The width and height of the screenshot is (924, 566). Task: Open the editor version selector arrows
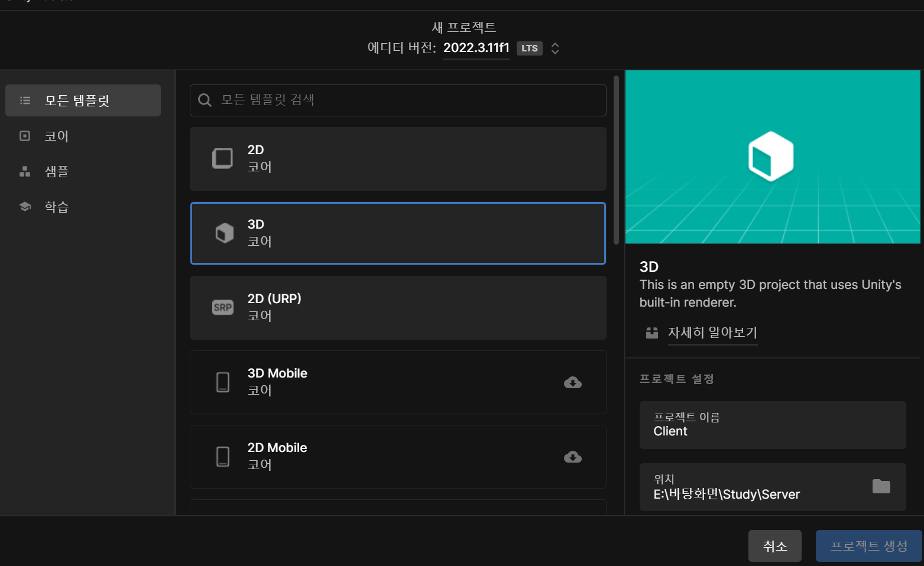pos(555,48)
